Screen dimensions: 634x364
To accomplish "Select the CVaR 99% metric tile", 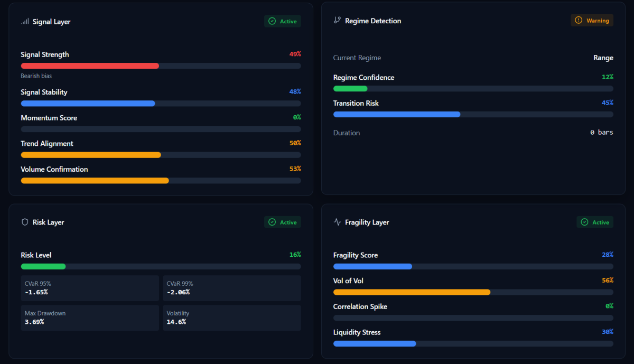I will tap(231, 288).
